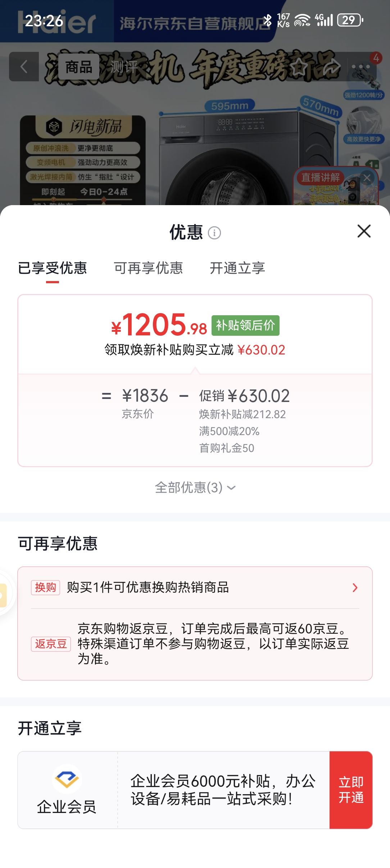Tap the 海尔京东自营旗舰店 store banner
Viewport: 390px width, 868px height.
194,23
